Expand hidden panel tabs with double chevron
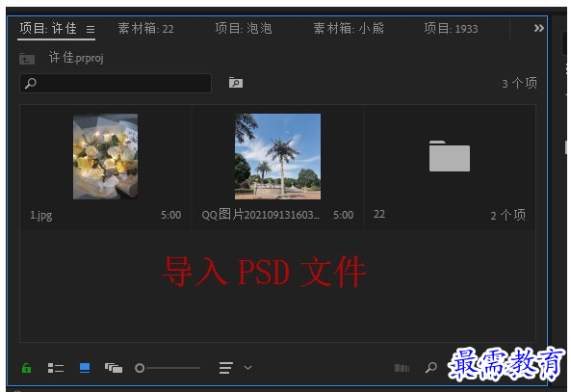571x392 pixels. [x=538, y=28]
